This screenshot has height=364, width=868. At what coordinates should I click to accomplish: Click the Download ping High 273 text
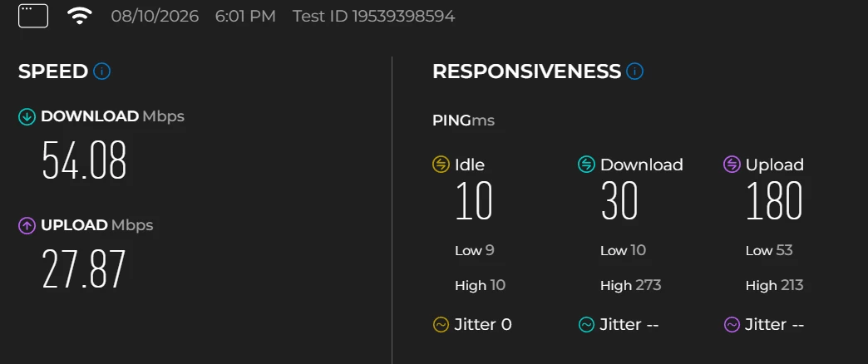[630, 285]
